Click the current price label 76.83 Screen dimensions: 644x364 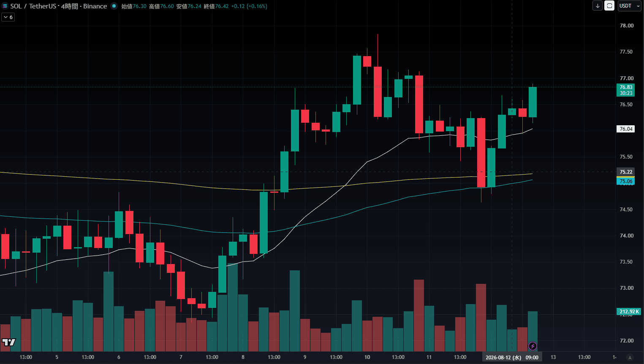(626, 87)
